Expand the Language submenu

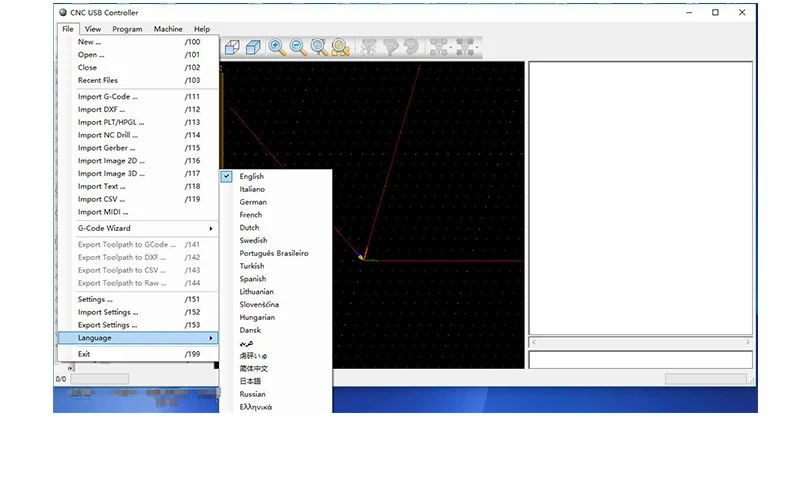click(138, 338)
